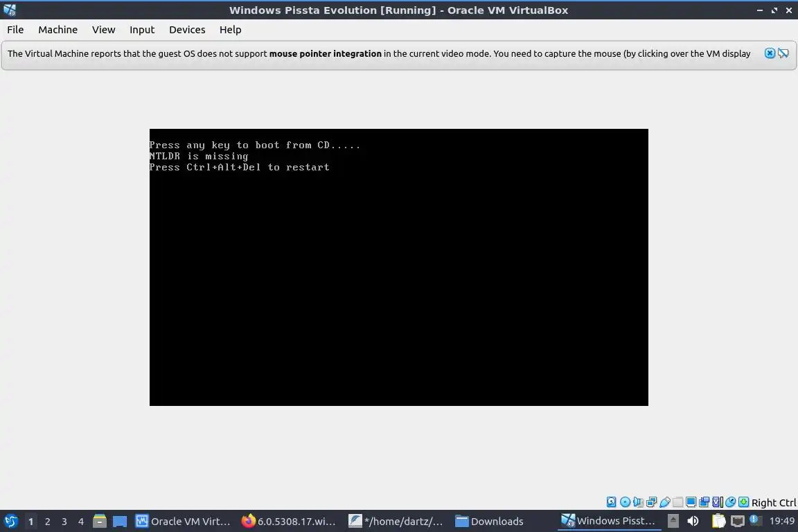
Task: Click the update notifier tray icon
Action: click(755, 520)
